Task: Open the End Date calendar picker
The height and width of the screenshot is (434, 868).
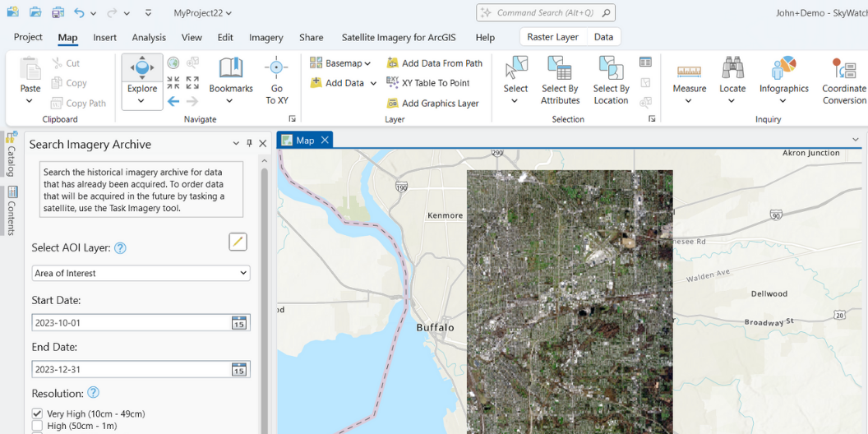Action: [x=238, y=369]
